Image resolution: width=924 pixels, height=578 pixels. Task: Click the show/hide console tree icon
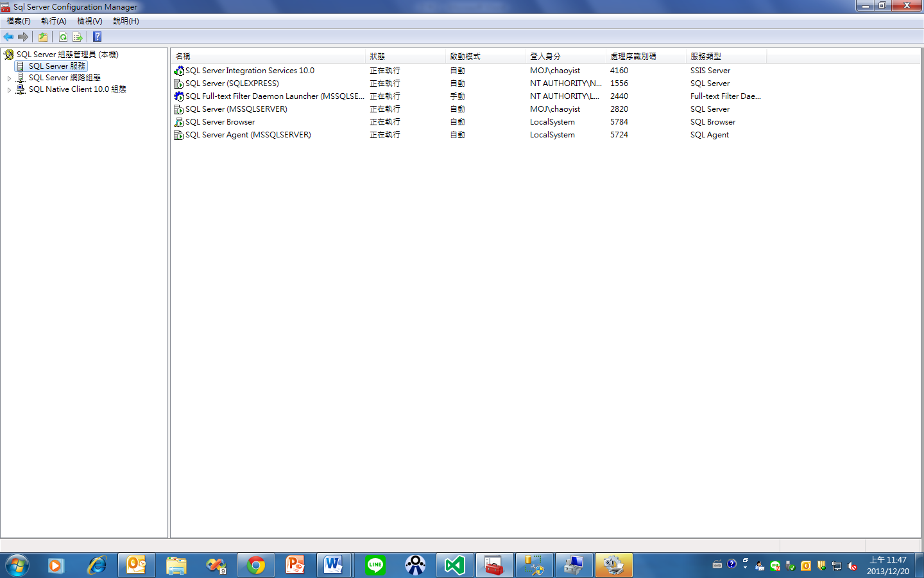[x=42, y=37]
